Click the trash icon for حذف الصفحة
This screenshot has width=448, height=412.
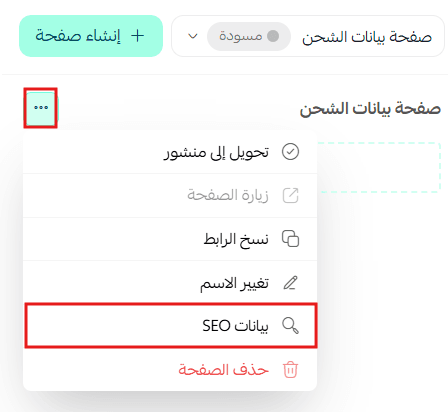coord(290,370)
